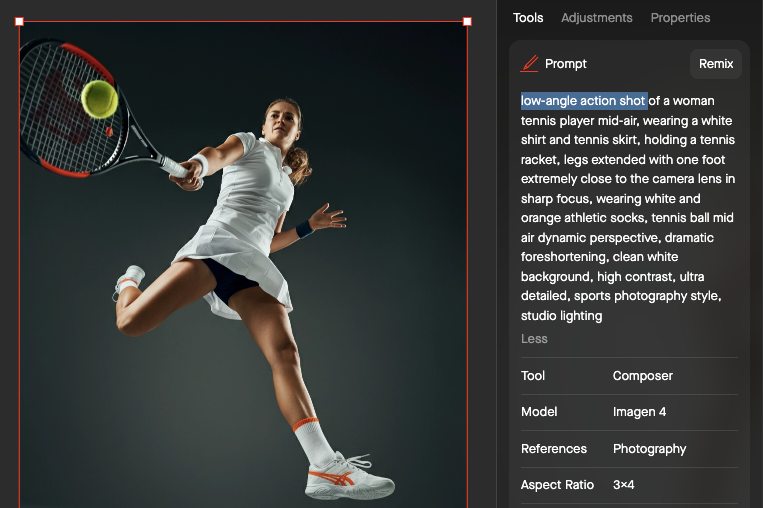Click the highlighted text 'low-angle action shot'

(583, 101)
